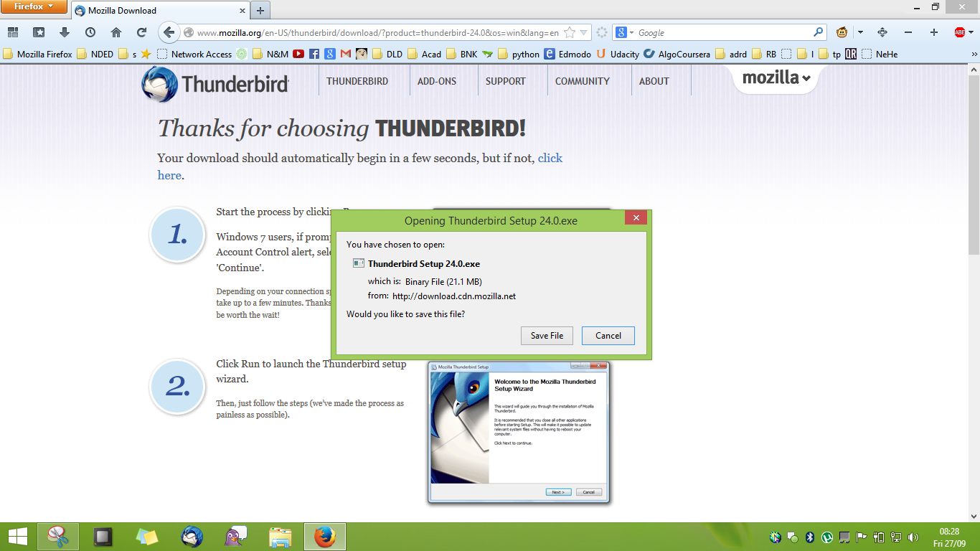The height and width of the screenshot is (551, 980).
Task: Click the Thunderbird logo link
Action: [x=215, y=83]
